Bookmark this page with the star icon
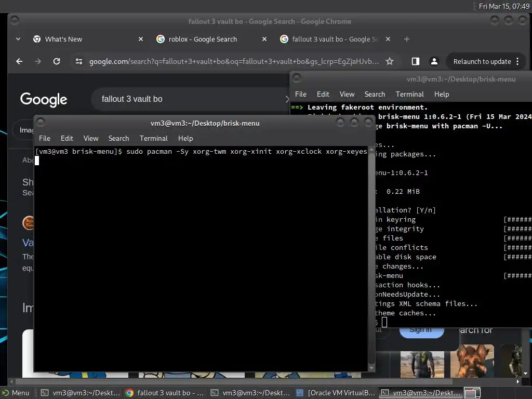532x399 pixels. pyautogui.click(x=390, y=61)
